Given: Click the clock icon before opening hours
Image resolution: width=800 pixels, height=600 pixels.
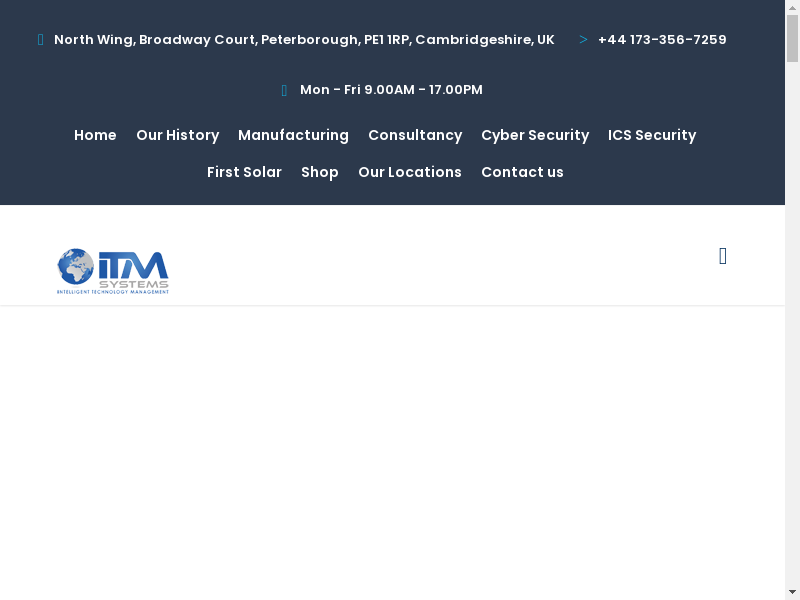Looking at the screenshot, I should (x=285, y=90).
